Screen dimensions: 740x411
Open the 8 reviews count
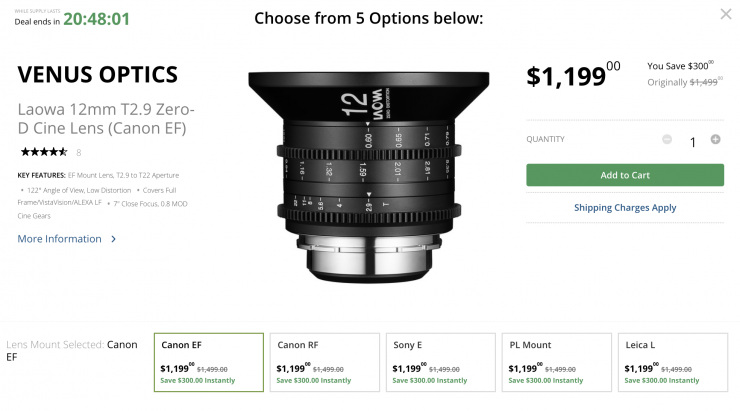tap(79, 153)
